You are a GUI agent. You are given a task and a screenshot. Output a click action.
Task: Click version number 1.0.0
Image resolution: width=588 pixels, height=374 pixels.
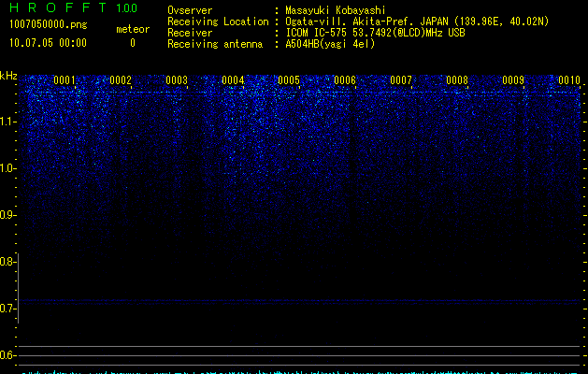coord(126,8)
